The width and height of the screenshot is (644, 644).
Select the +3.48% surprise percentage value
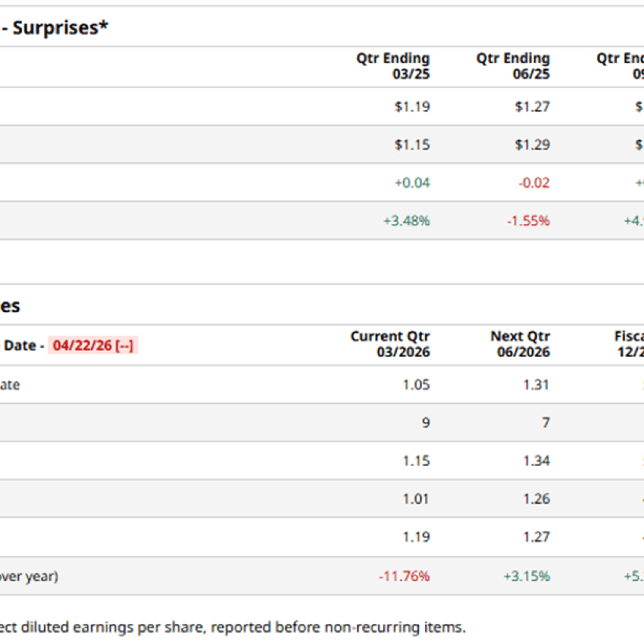[x=406, y=221]
